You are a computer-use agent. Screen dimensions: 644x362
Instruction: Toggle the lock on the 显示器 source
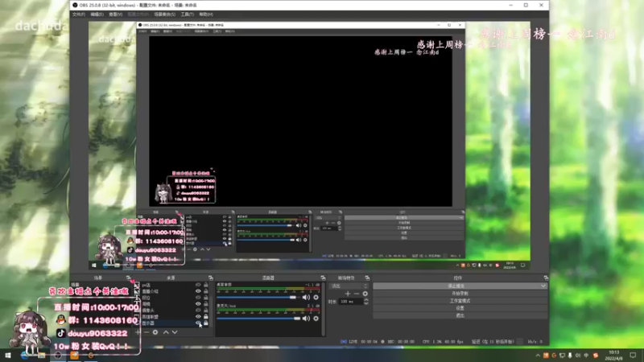tap(206, 323)
